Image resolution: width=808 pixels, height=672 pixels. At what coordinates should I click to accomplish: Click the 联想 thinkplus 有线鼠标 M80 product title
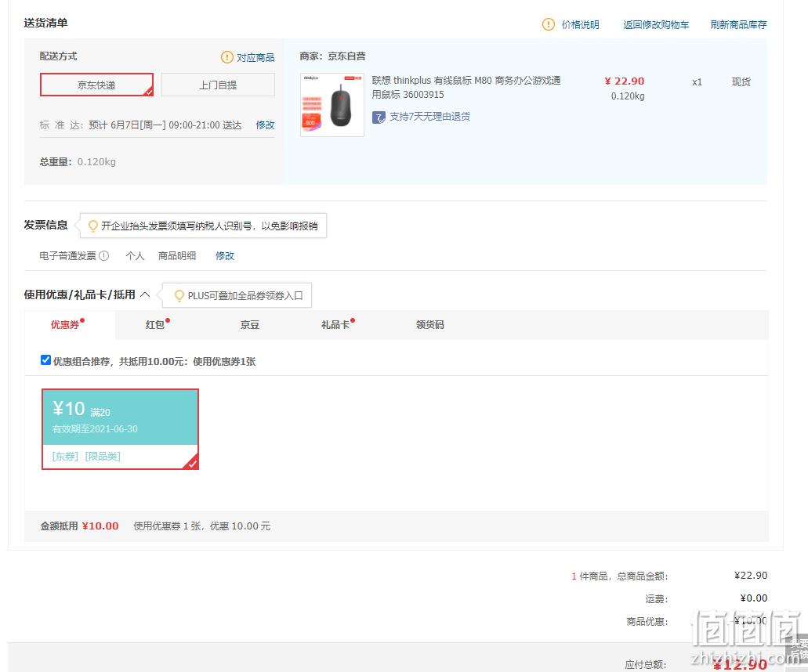[x=466, y=88]
